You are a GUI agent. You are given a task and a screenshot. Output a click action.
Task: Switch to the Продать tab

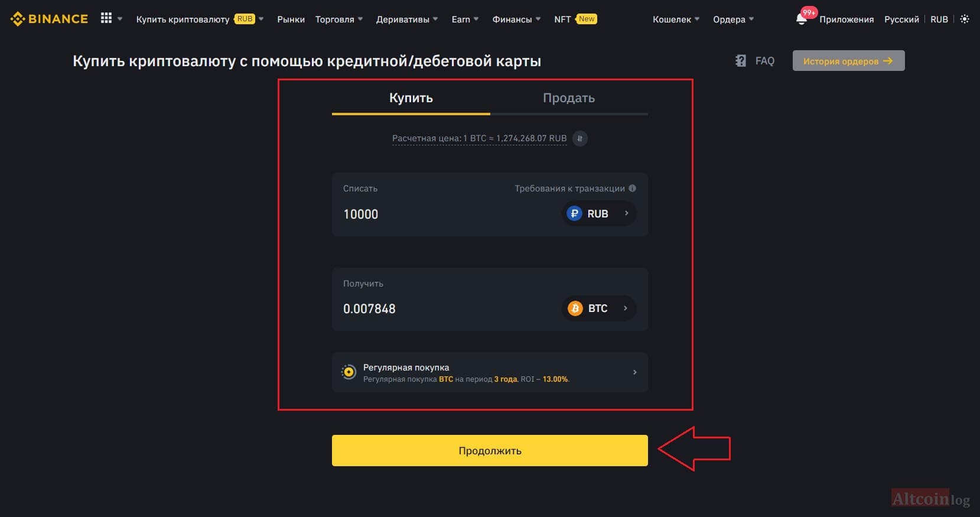[569, 98]
